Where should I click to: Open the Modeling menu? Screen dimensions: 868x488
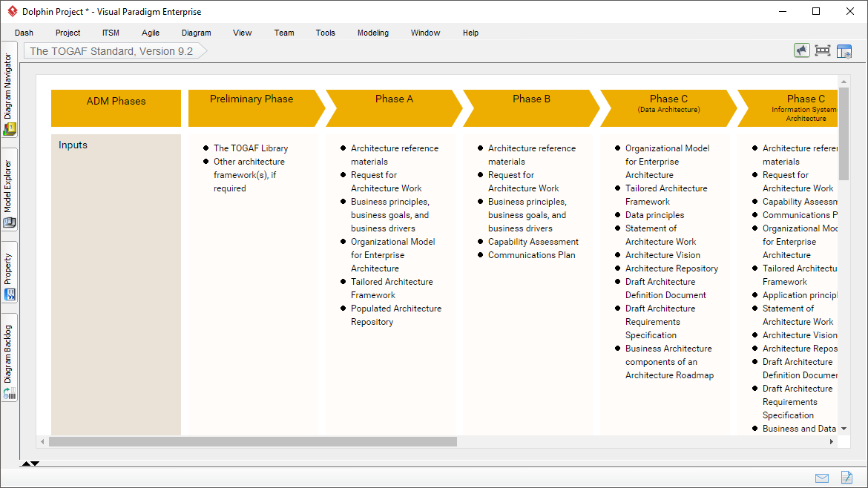pyautogui.click(x=373, y=33)
